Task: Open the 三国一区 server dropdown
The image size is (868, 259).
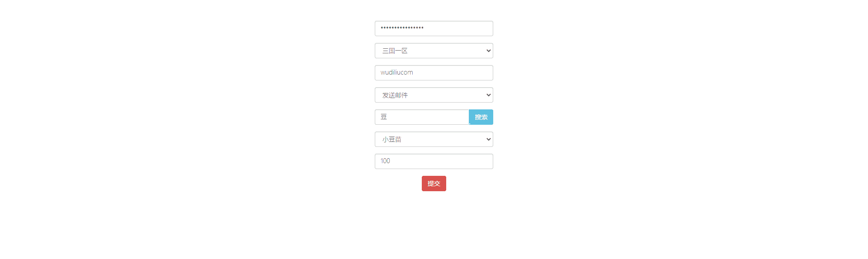Action: click(434, 51)
